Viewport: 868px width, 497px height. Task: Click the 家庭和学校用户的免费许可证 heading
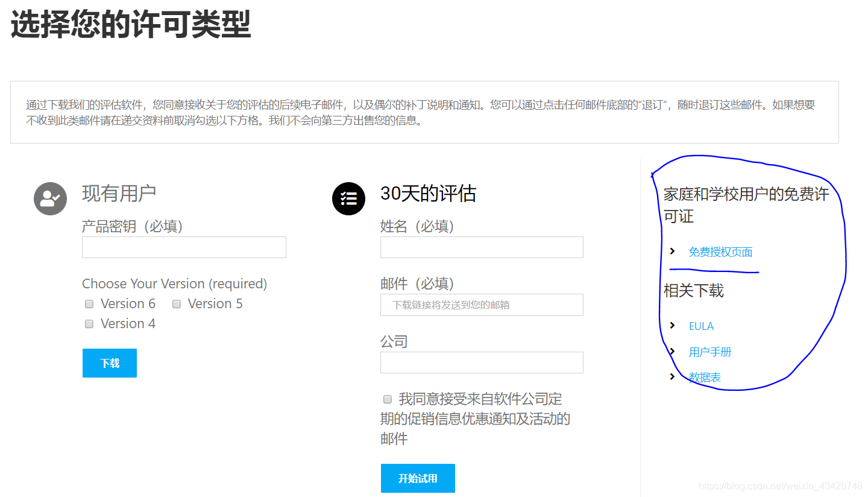746,205
